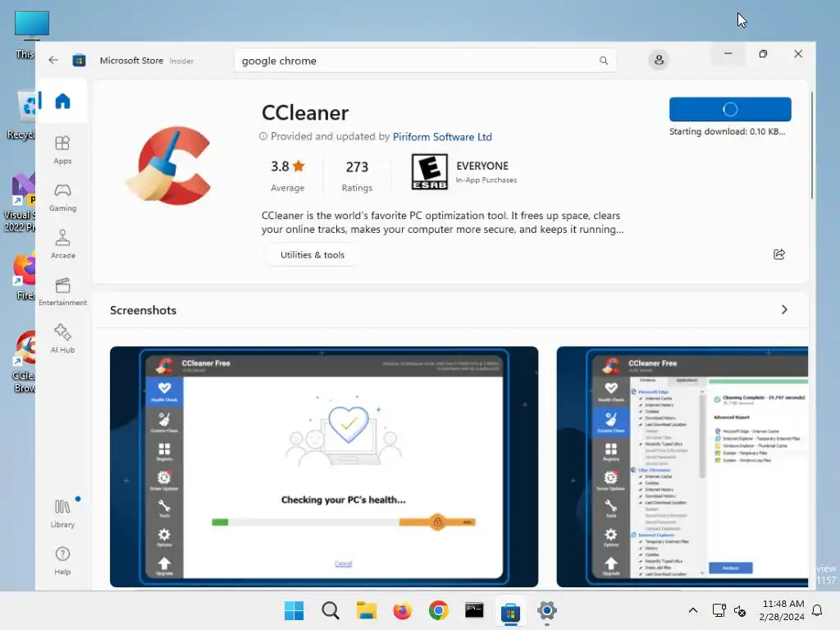Select the CCleaner Browser desktop shortcut
Viewport: 840px width, 630px height.
[x=24, y=362]
